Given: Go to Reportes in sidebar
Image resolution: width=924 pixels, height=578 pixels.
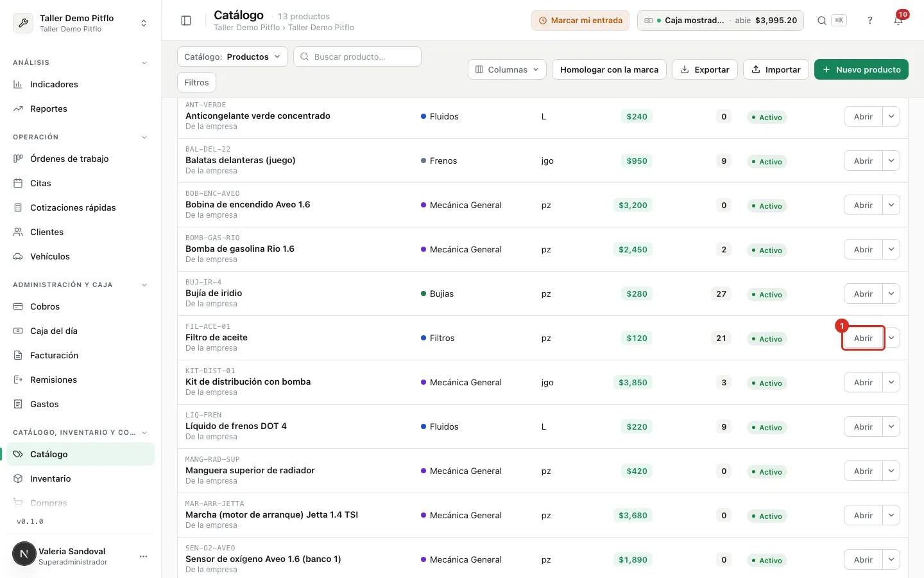Looking at the screenshot, I should (x=80, y=109).
